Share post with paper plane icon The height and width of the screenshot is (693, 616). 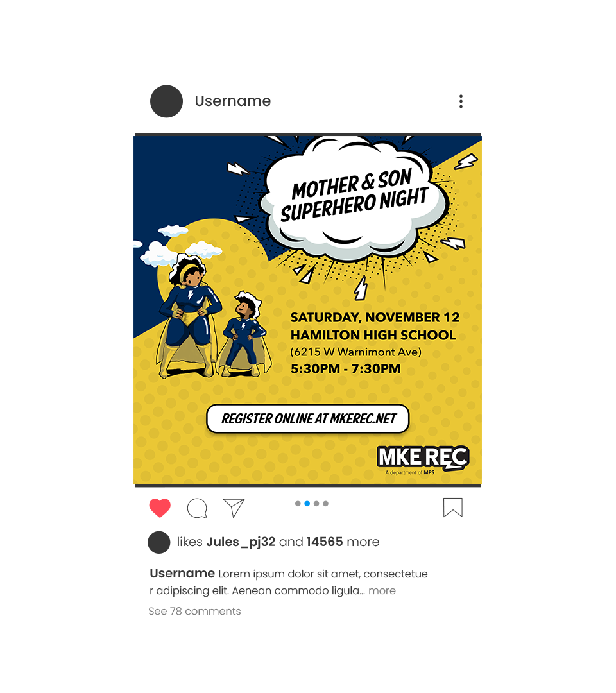tap(234, 508)
